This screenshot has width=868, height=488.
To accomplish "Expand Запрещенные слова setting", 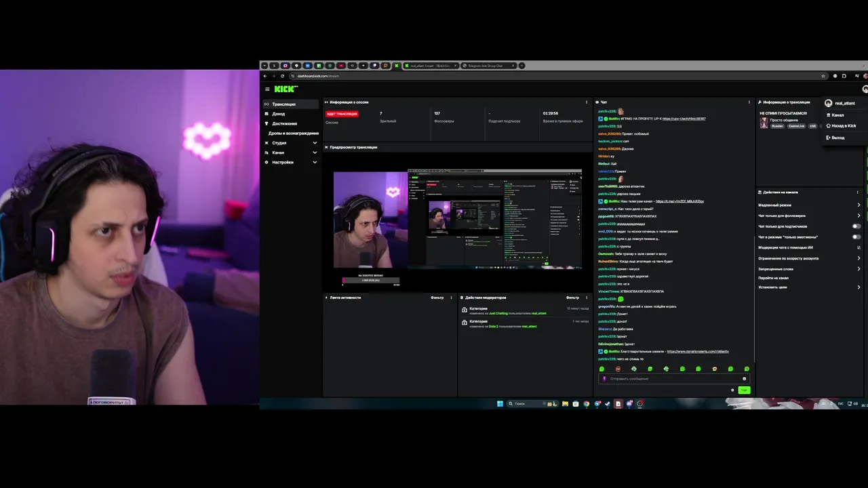I will point(809,269).
